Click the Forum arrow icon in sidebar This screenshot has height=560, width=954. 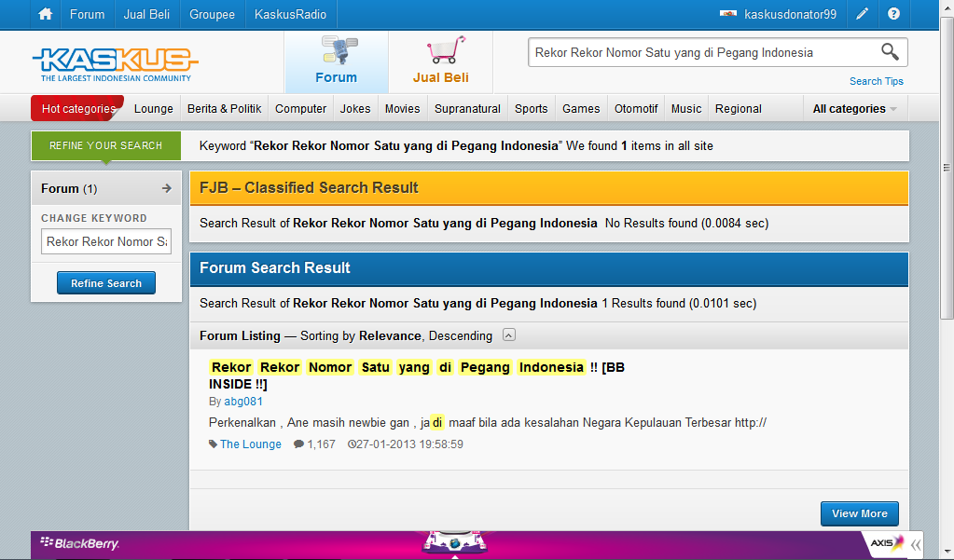pos(167,188)
